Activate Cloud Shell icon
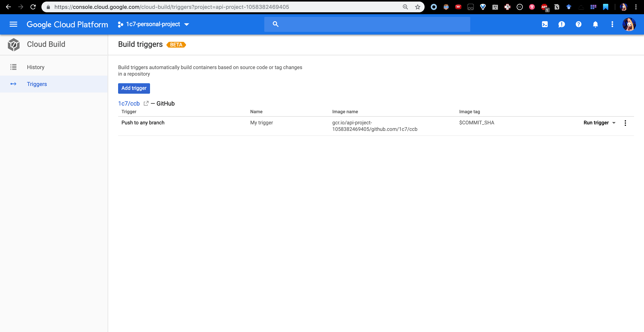Screen dimensions: 644x332 pos(545,24)
